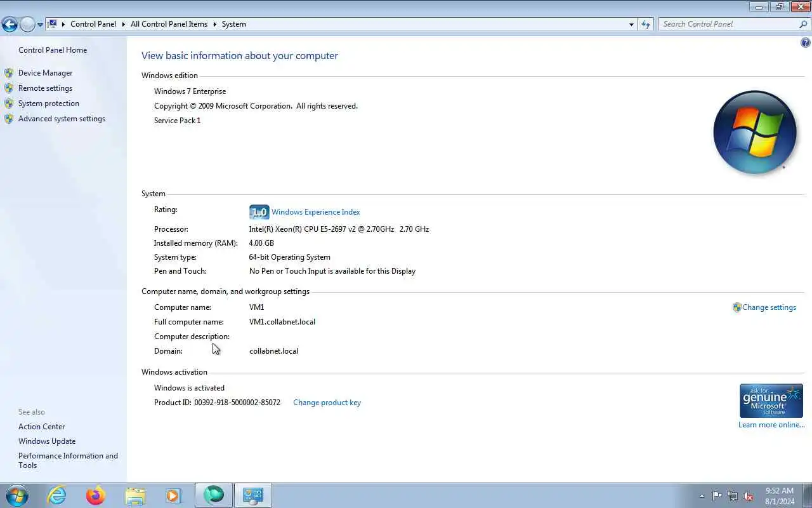The width and height of the screenshot is (812, 508).
Task: Launch Firefox from the taskbar
Action: tap(96, 495)
